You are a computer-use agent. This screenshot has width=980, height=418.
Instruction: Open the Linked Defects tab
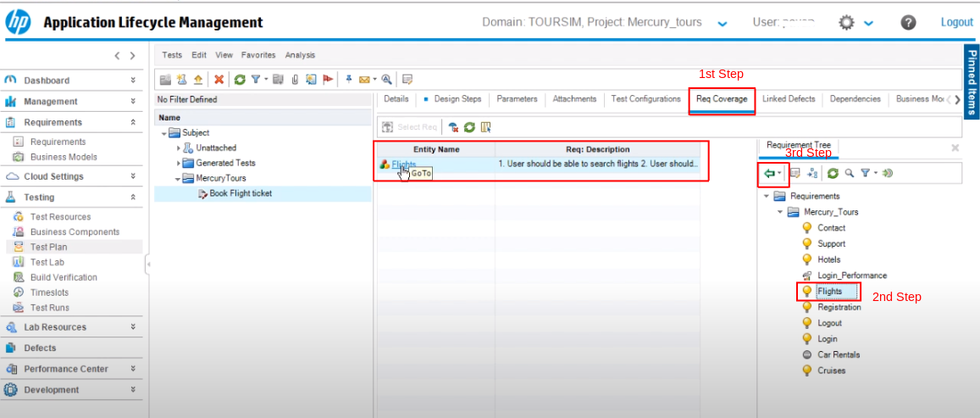coord(788,99)
